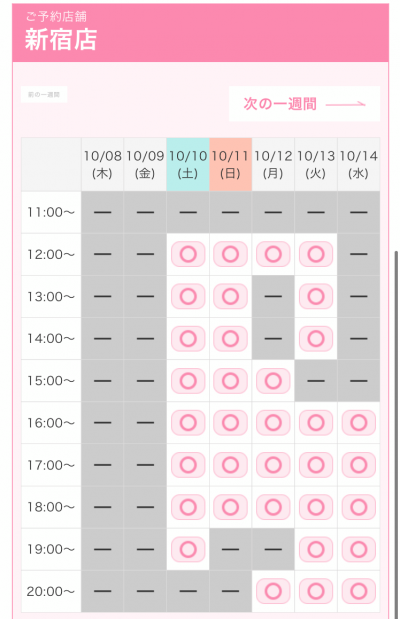Screen dimensions: 400x619
Task: Click the 10/11 (日) date header
Action: tap(231, 165)
